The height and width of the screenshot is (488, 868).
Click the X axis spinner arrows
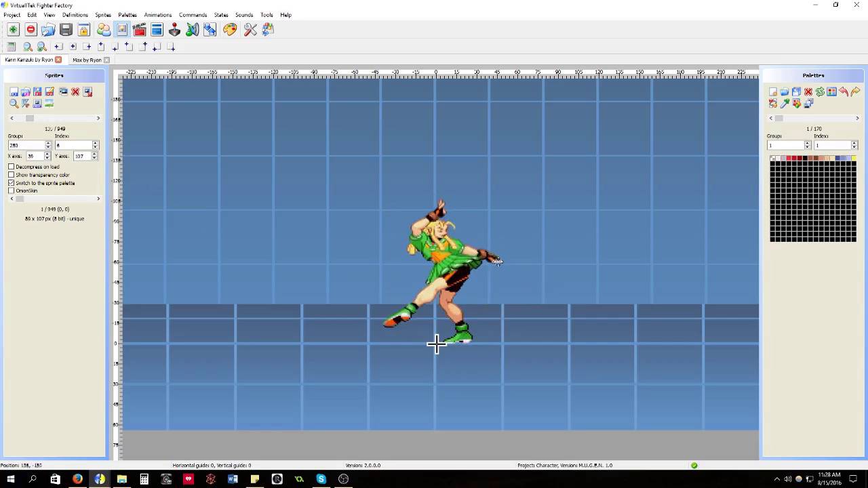pos(47,156)
